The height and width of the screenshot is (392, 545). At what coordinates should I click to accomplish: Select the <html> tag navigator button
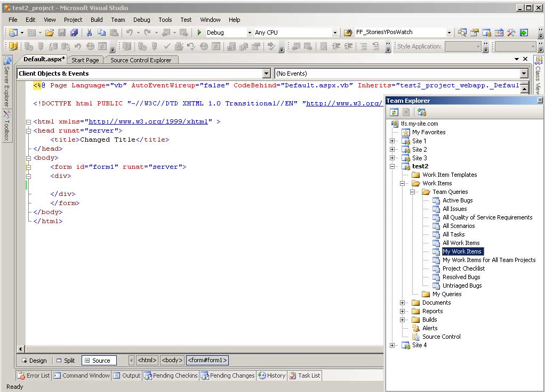[x=147, y=361]
